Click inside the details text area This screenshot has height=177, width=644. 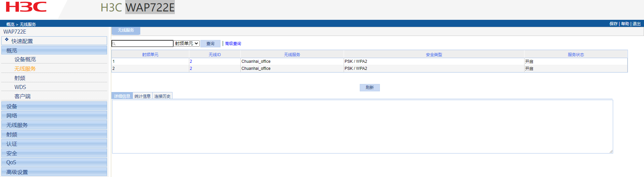click(362, 127)
